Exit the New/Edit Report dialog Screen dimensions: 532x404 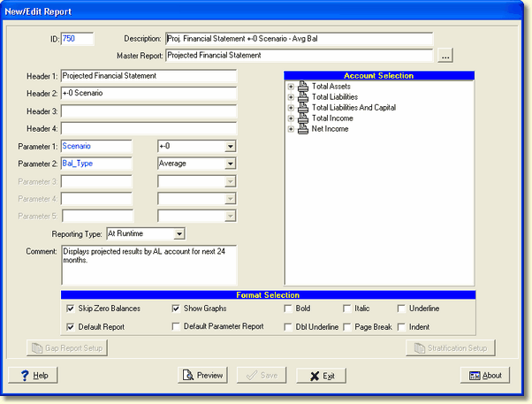pos(320,375)
